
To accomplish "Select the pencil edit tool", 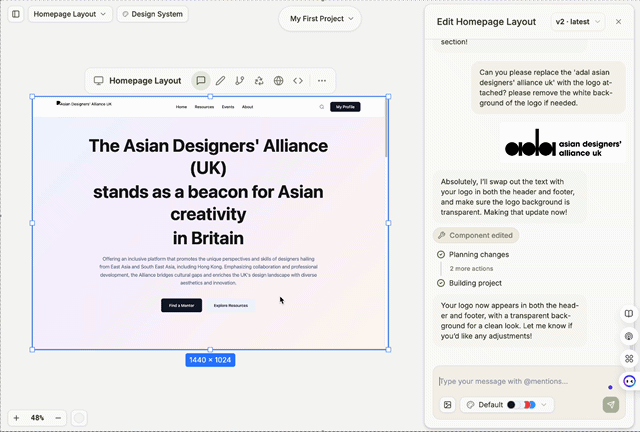I will point(220,81).
